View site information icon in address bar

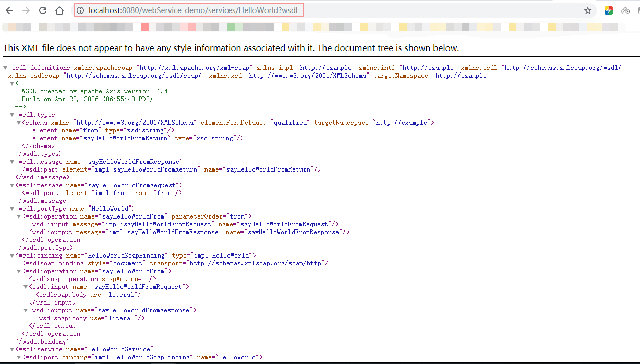click(81, 10)
